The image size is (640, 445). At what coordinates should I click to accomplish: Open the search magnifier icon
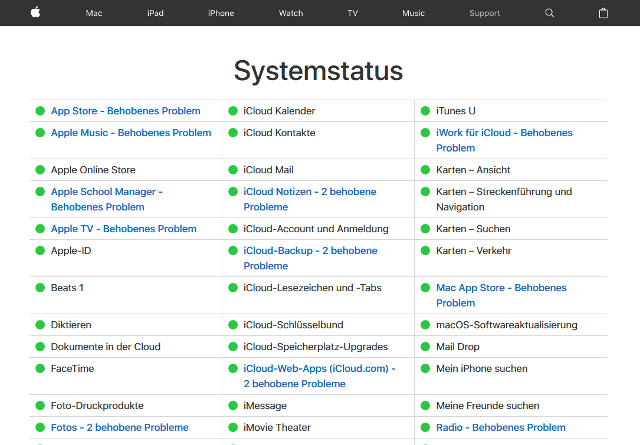pyautogui.click(x=549, y=13)
